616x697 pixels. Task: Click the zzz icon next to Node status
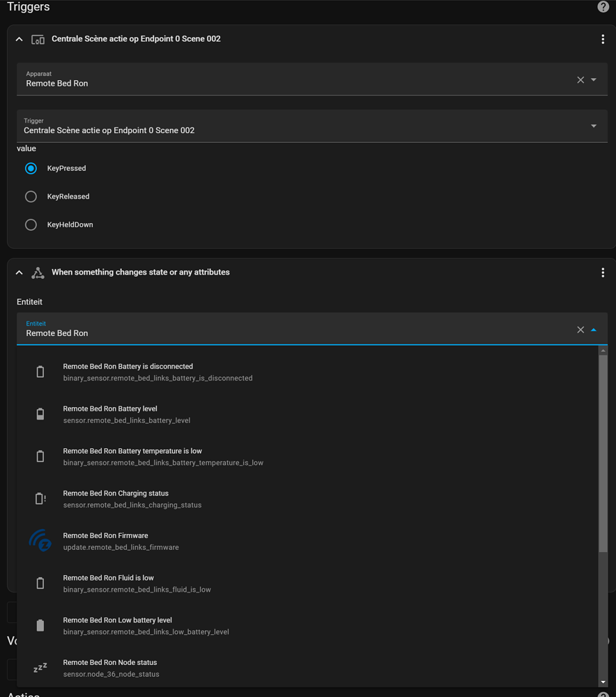click(x=40, y=667)
